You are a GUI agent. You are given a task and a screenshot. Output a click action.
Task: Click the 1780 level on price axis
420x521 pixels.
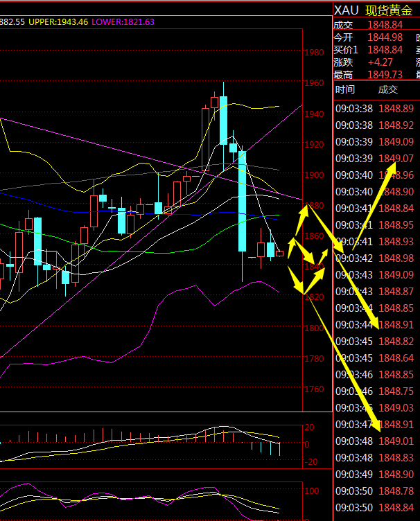click(x=314, y=358)
